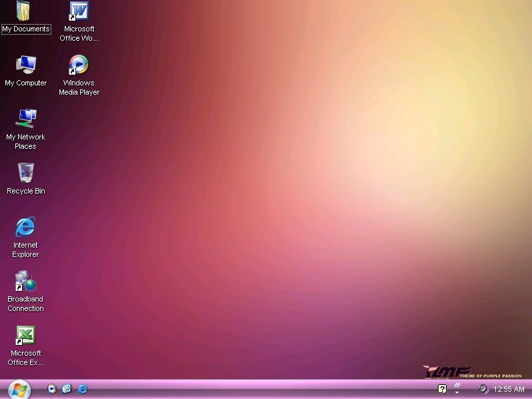Screen dimensions: 532x399
Task: Click the help question mark tray icon
Action: point(442,389)
